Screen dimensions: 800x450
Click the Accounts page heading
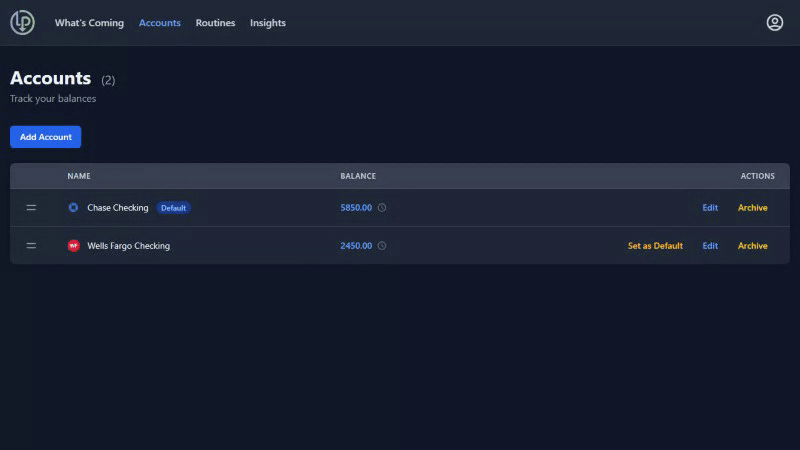coord(51,78)
